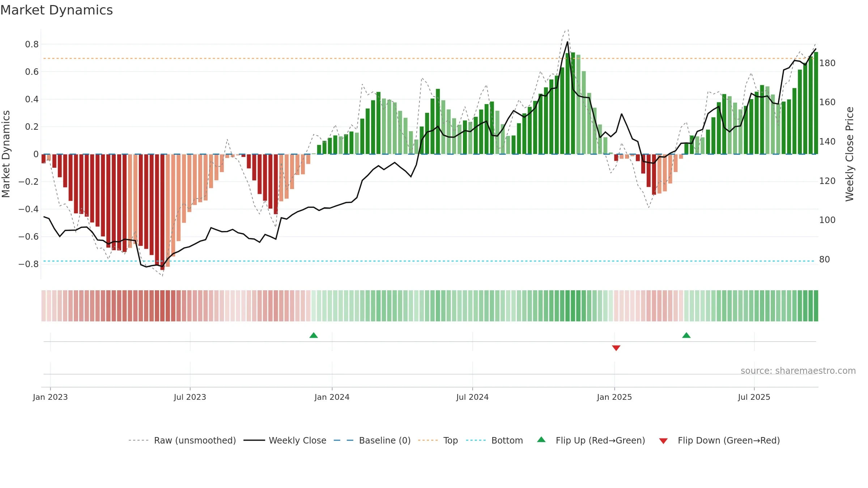Click the red flip-down marker near Jan 2025

616,348
